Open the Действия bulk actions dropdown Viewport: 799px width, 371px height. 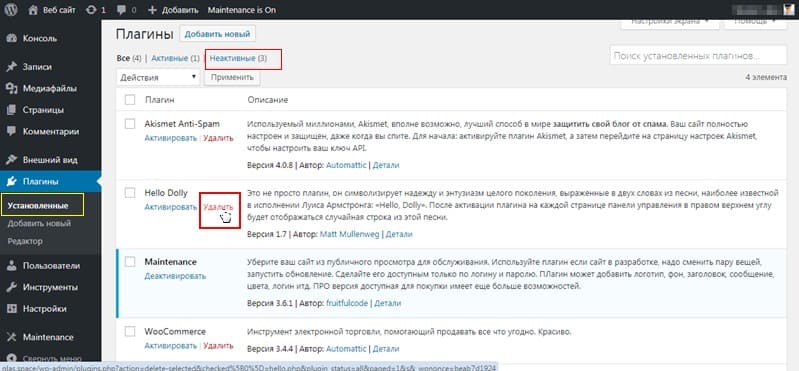click(158, 77)
